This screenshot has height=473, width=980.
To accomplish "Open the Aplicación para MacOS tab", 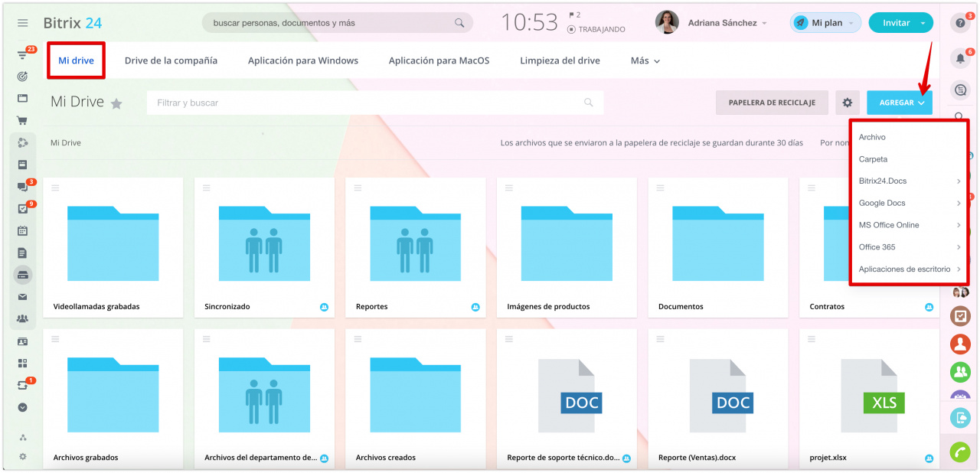I will click(x=439, y=60).
